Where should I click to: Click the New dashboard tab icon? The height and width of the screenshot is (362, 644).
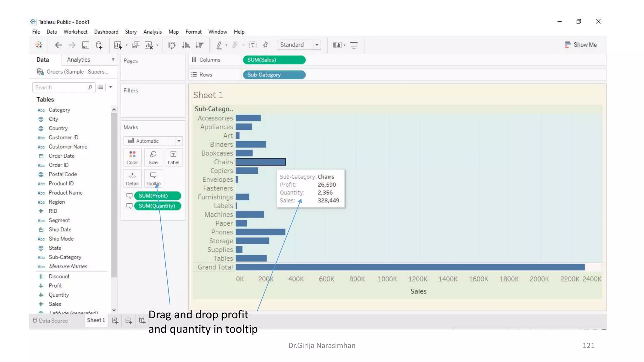[129, 321]
